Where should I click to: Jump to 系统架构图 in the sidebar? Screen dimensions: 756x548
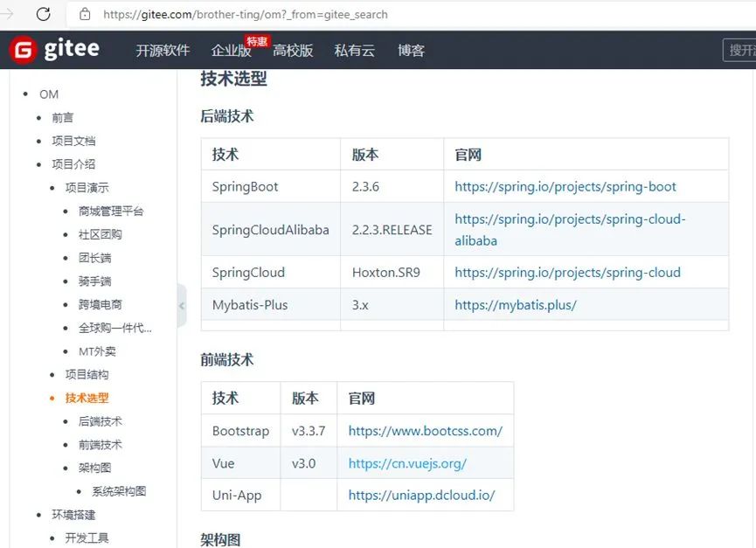[x=119, y=491]
